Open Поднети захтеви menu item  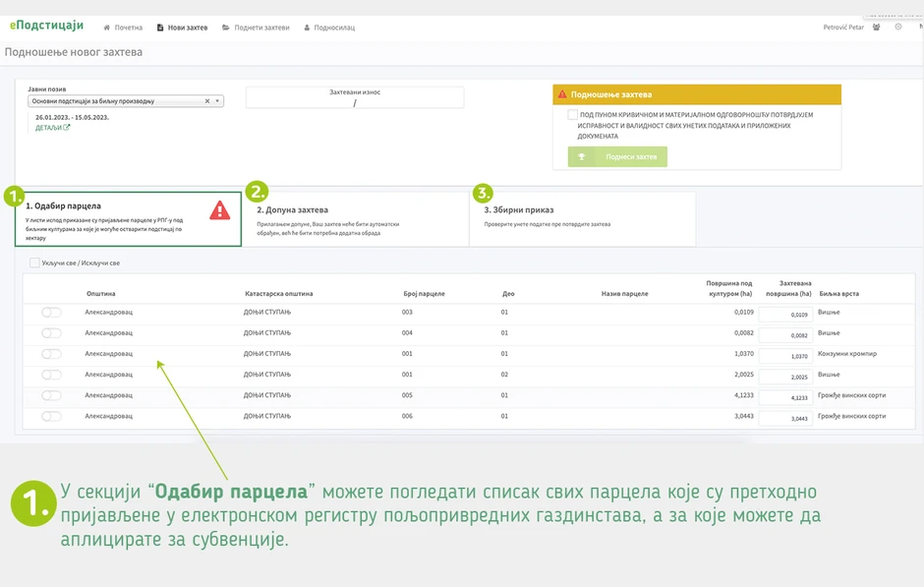coord(256,28)
